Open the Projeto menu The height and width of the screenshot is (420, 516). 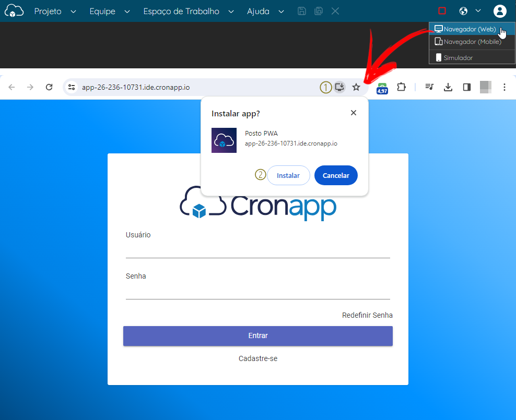48,11
